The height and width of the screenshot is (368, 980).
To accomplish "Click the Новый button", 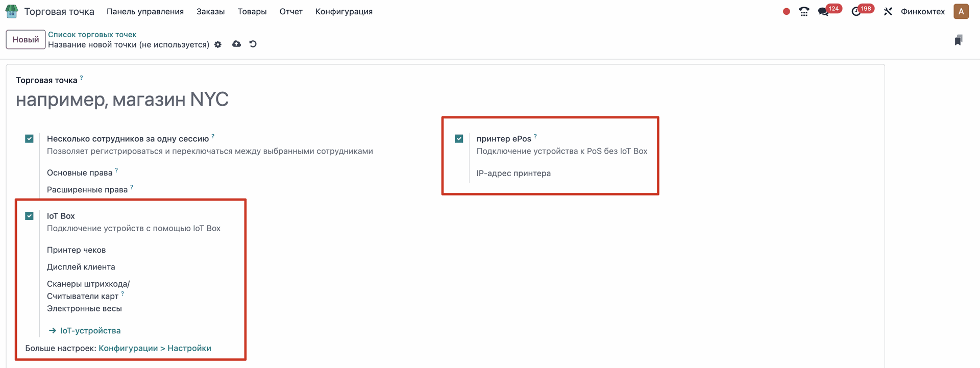I will click(26, 40).
